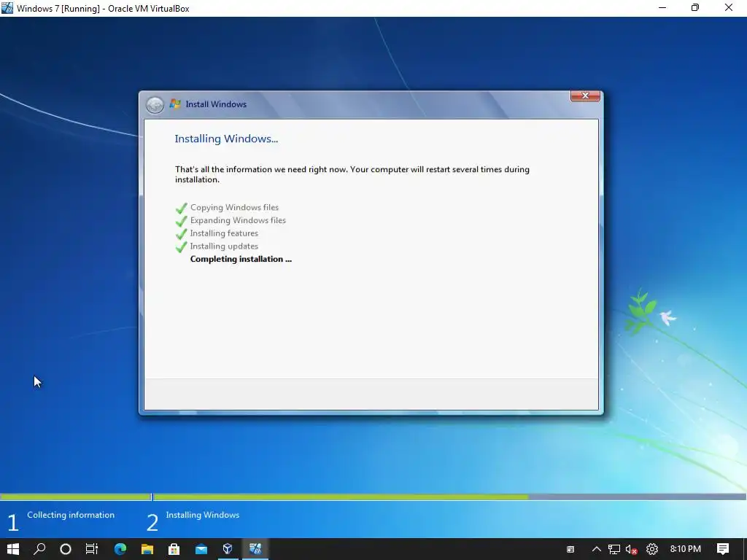Viewport: 747px width, 560px height.
Task: Click the 'Collecting information' stage label
Action: 71,515
